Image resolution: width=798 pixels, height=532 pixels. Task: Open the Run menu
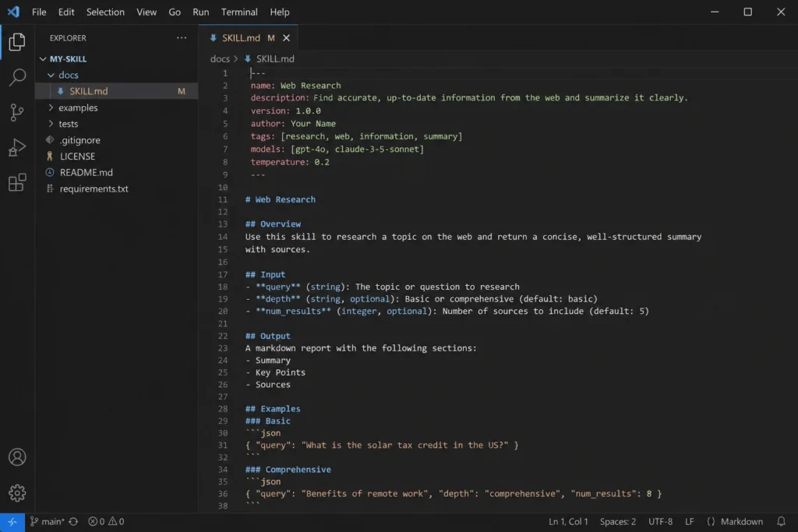click(x=200, y=12)
